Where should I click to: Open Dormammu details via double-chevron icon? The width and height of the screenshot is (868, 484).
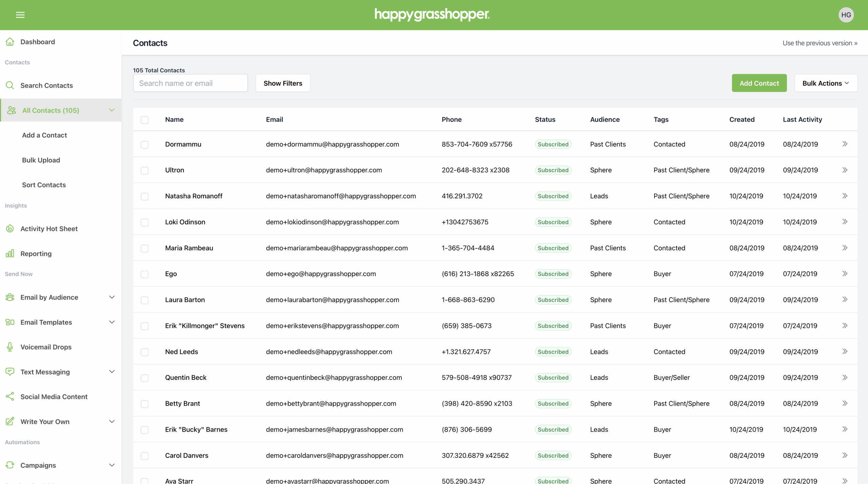(845, 144)
